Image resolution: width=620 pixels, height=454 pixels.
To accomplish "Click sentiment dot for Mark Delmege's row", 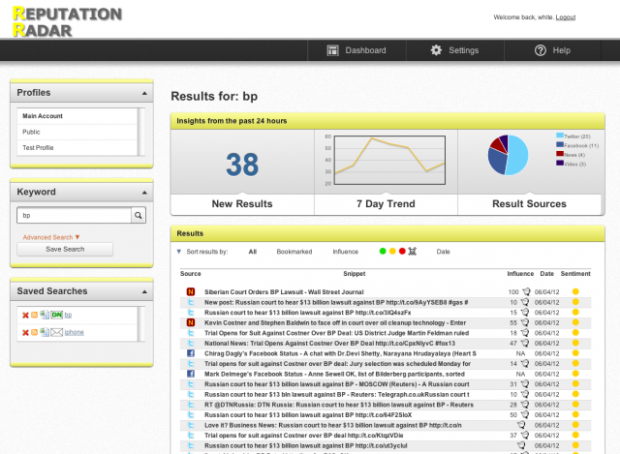I will (x=575, y=373).
